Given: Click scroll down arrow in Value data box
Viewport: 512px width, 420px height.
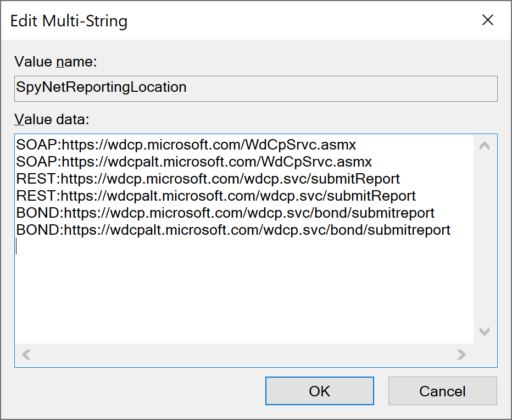Looking at the screenshot, I should coord(484,331).
